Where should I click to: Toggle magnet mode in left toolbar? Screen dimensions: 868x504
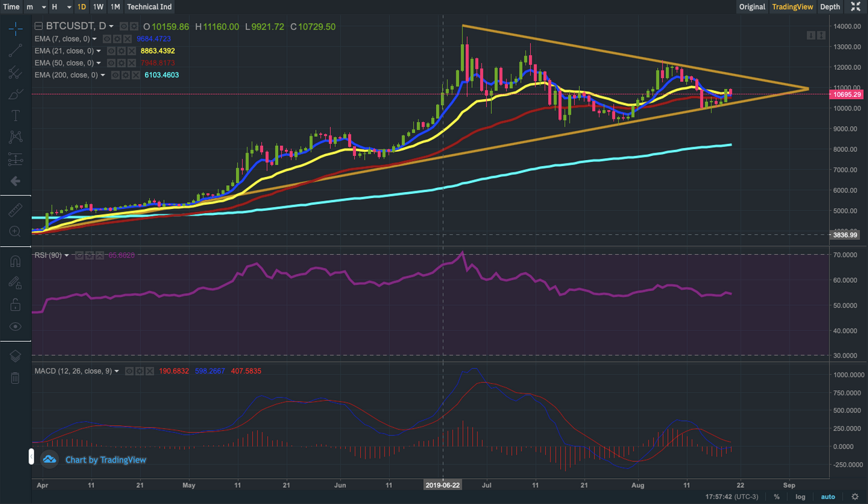tap(15, 261)
